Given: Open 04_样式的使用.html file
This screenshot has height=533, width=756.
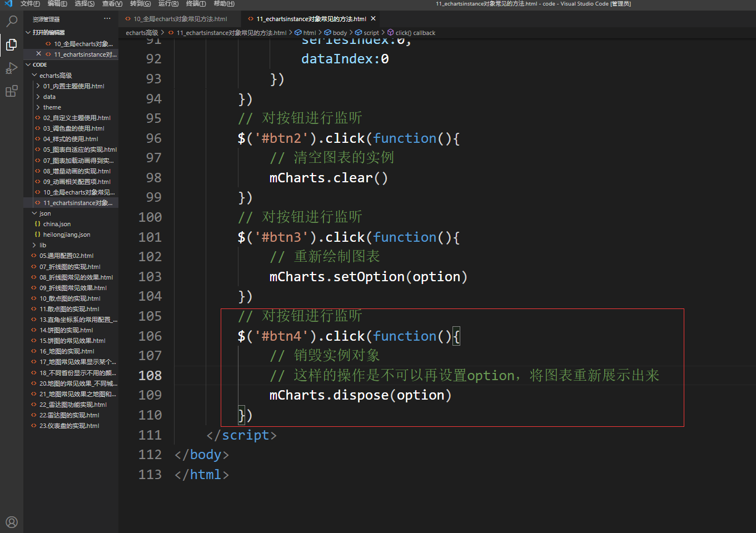Looking at the screenshot, I should pos(71,139).
